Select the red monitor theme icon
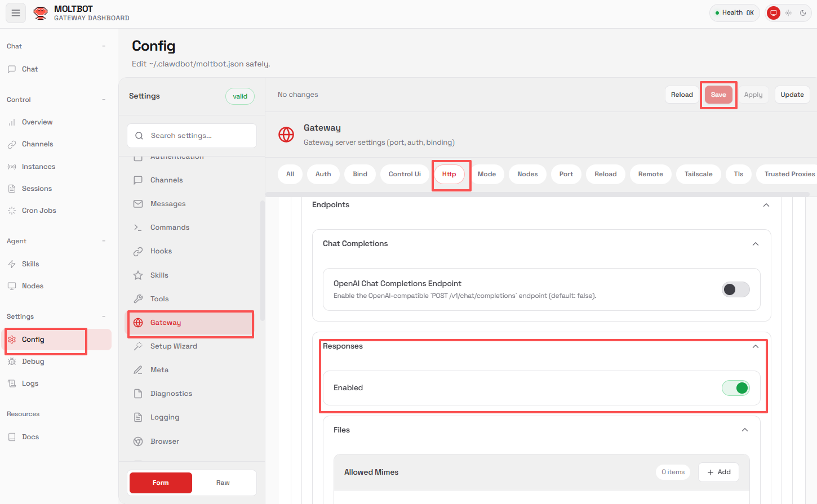 [774, 13]
